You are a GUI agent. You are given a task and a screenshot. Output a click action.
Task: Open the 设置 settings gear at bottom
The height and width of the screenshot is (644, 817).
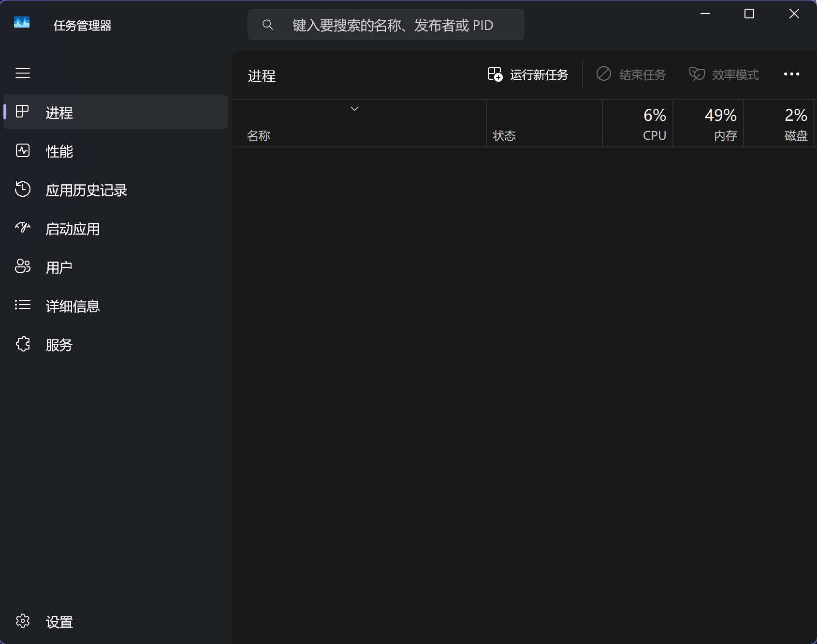click(23, 622)
